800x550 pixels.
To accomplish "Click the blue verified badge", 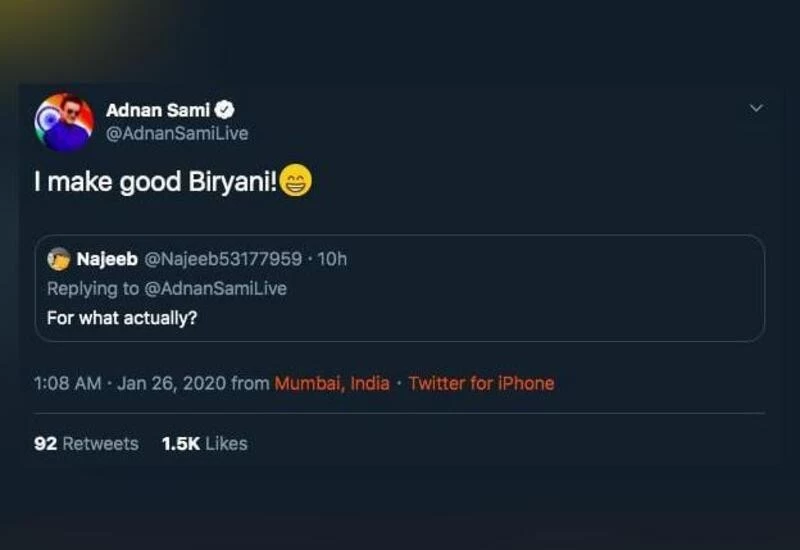I will (x=227, y=110).
